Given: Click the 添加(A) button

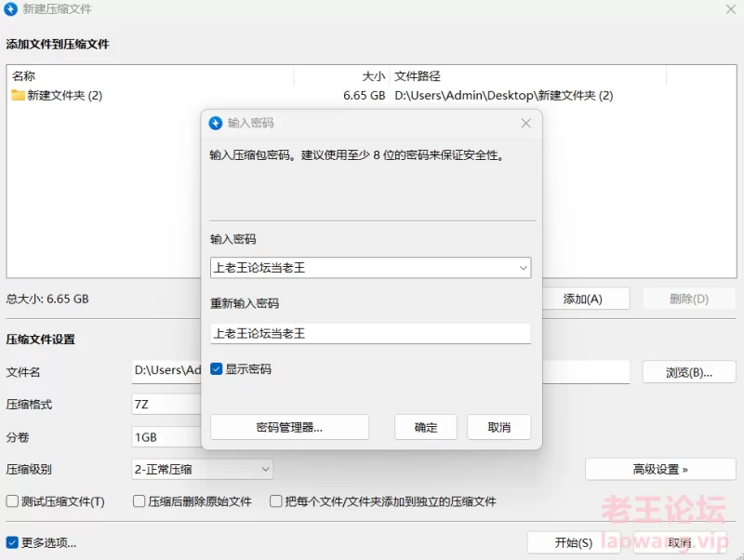Looking at the screenshot, I should click(586, 299).
